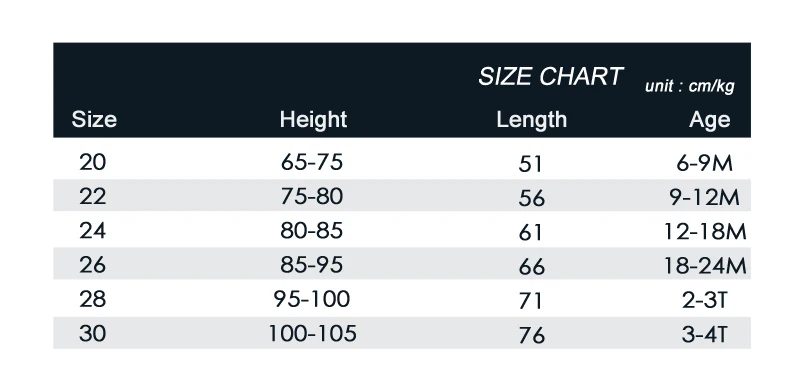Click the Height column header

313,120
